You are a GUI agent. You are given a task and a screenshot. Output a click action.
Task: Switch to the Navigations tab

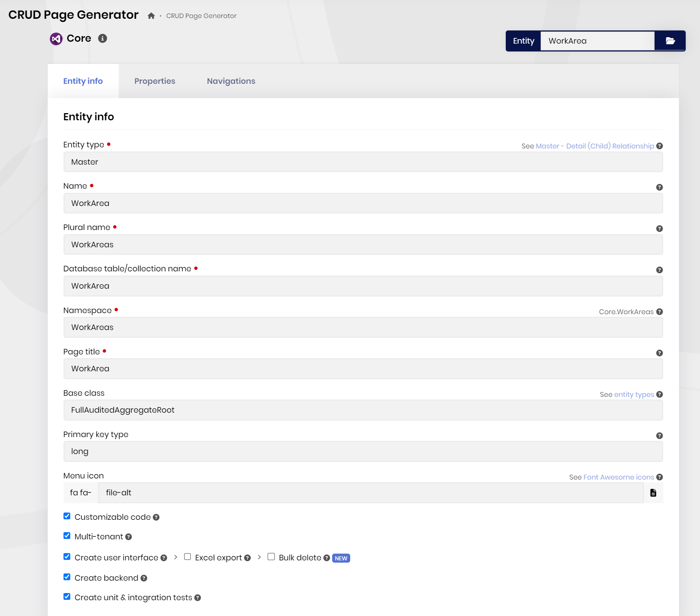click(231, 81)
